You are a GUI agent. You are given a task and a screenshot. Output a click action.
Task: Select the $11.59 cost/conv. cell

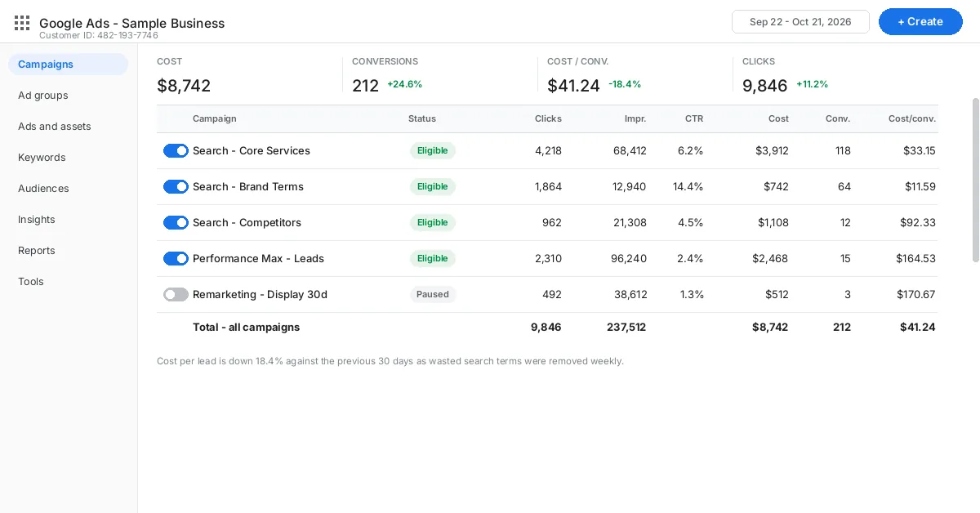[920, 186]
